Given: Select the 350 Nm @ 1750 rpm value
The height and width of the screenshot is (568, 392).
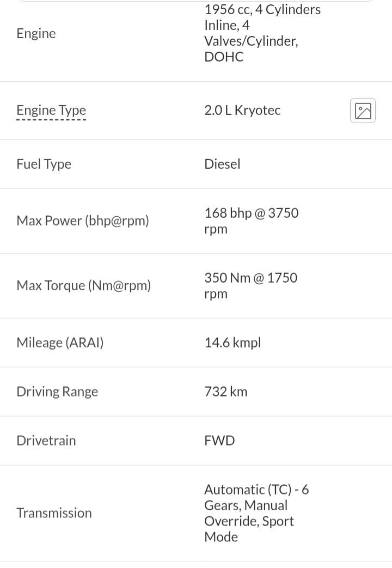Looking at the screenshot, I should 251,285.
